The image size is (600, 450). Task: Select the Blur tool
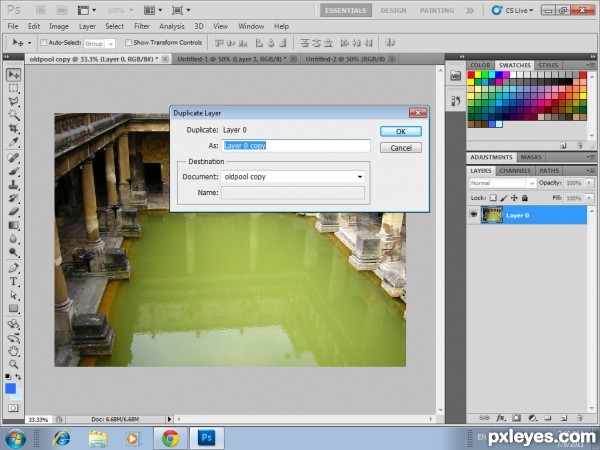pos(13,239)
